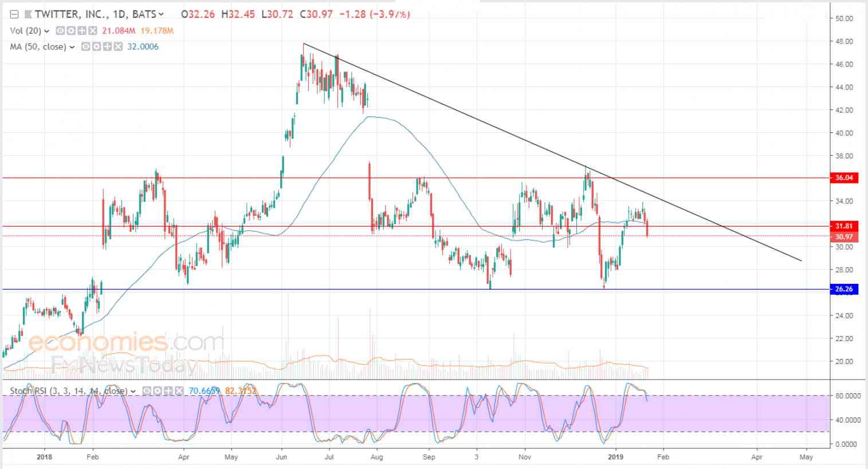Click the Sep label on the time axis
868x469 pixels.
point(429,457)
